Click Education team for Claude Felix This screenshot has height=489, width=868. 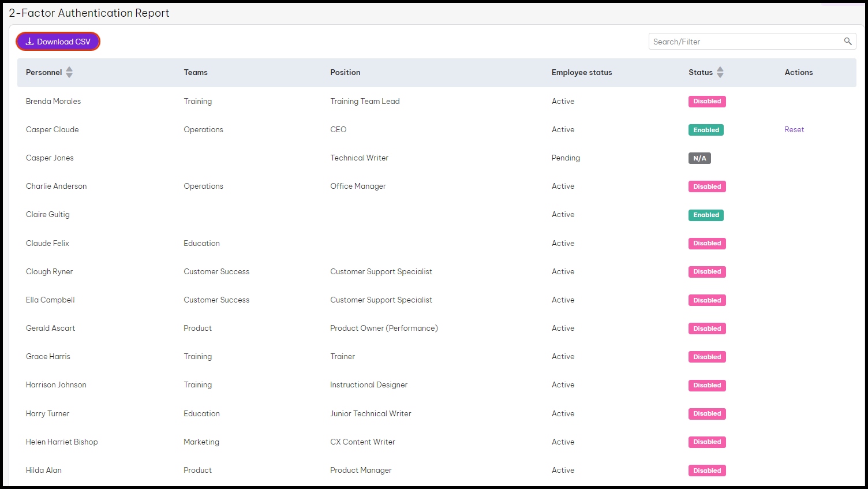pos(201,244)
